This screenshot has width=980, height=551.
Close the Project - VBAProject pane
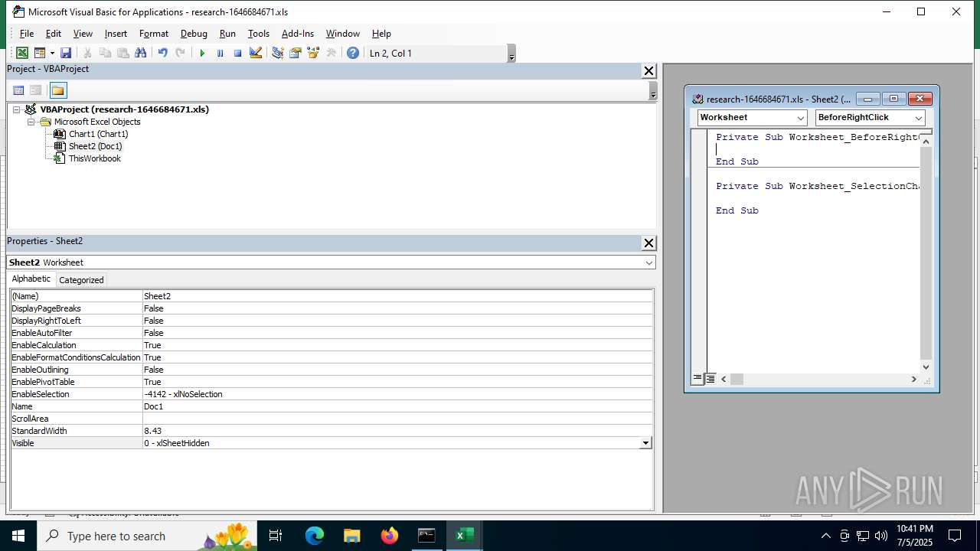648,70
